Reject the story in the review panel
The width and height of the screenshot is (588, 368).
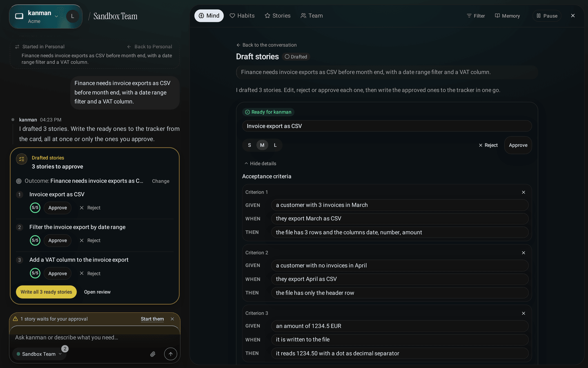[x=488, y=145]
